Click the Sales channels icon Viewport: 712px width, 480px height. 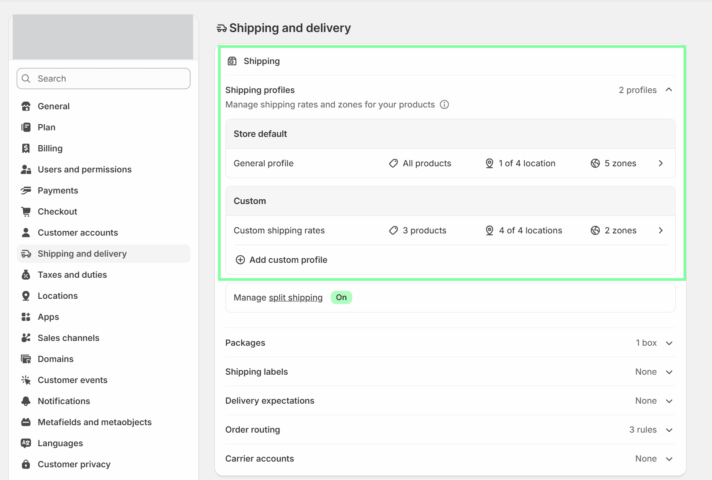(26, 338)
